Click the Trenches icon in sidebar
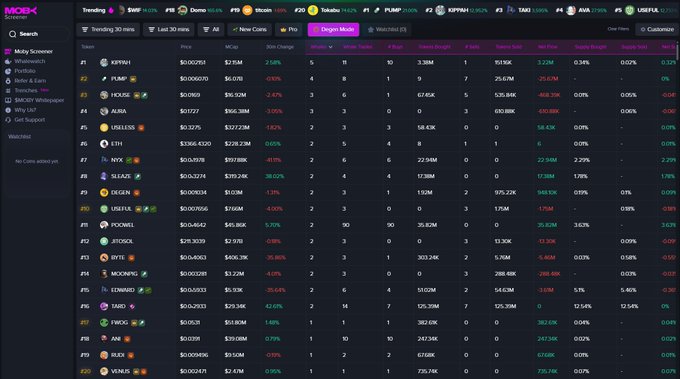Screen dimensions: 680x379 pyautogui.click(x=8, y=91)
